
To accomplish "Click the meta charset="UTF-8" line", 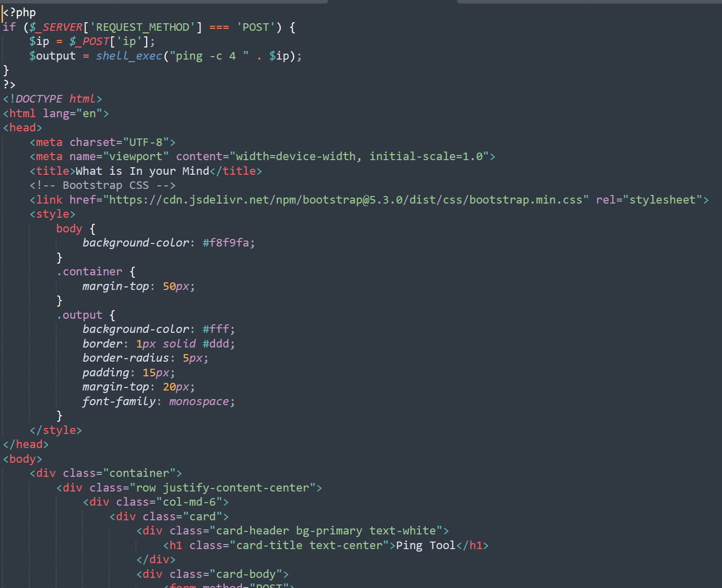I will (x=103, y=142).
